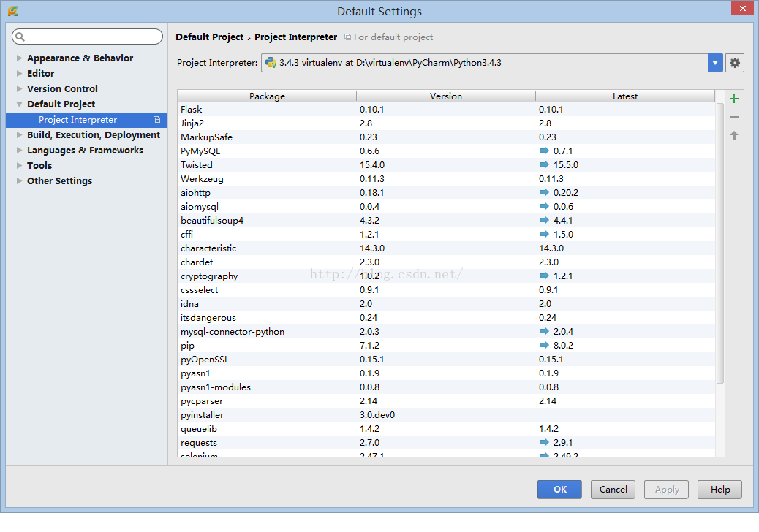Click the upgrade package up-arrow icon
Image resolution: width=759 pixels, height=532 pixels.
click(x=734, y=135)
